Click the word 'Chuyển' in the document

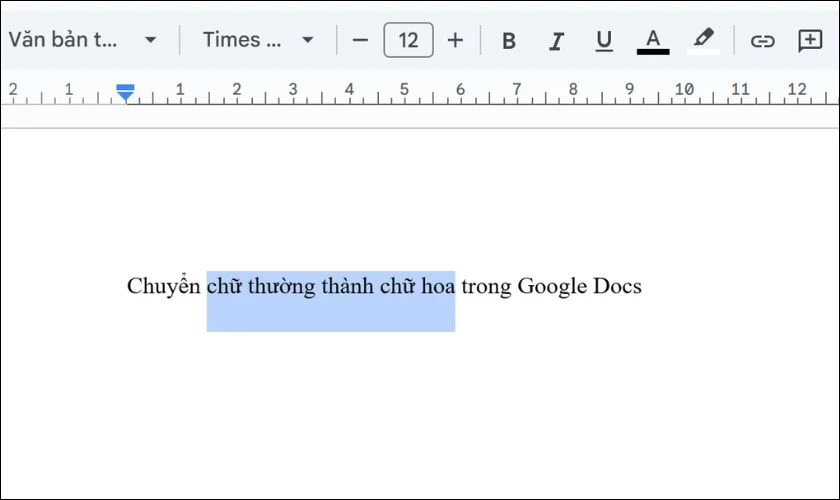pyautogui.click(x=163, y=286)
